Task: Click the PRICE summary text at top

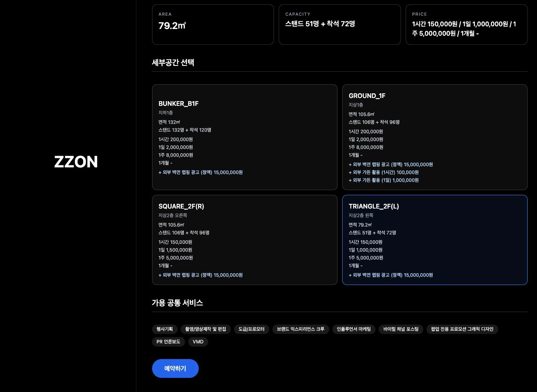Action: (x=464, y=29)
